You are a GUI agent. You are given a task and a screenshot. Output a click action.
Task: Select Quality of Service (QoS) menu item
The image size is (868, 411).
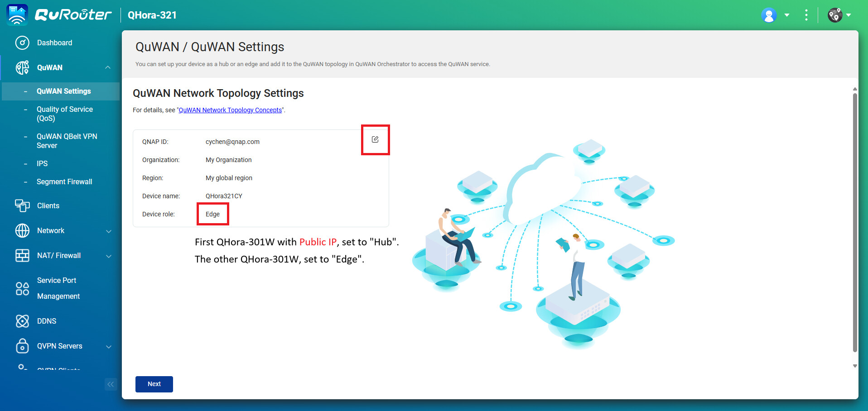pos(65,114)
